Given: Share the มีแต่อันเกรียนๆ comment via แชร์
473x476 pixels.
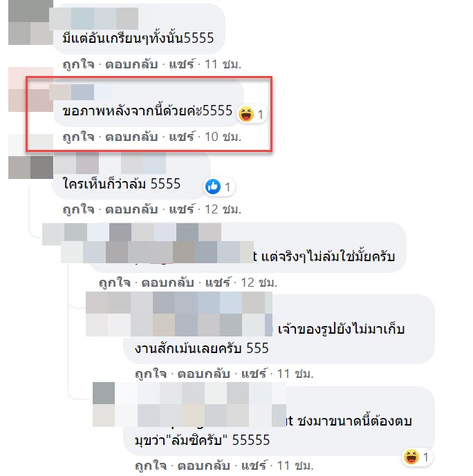Looking at the screenshot, I should click(x=181, y=64).
